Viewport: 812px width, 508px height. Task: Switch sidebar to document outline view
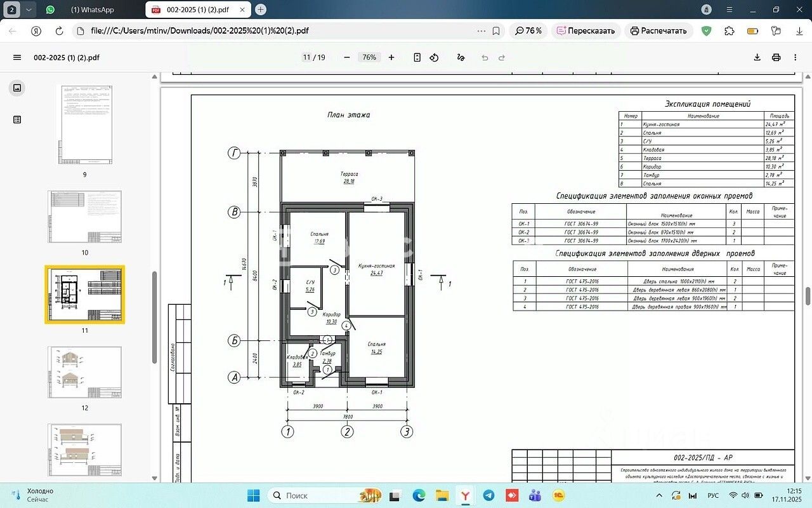coord(17,119)
